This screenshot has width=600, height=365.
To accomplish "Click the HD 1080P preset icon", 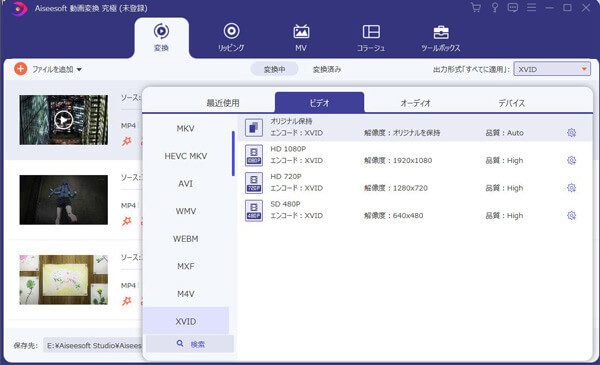I will pos(254,155).
